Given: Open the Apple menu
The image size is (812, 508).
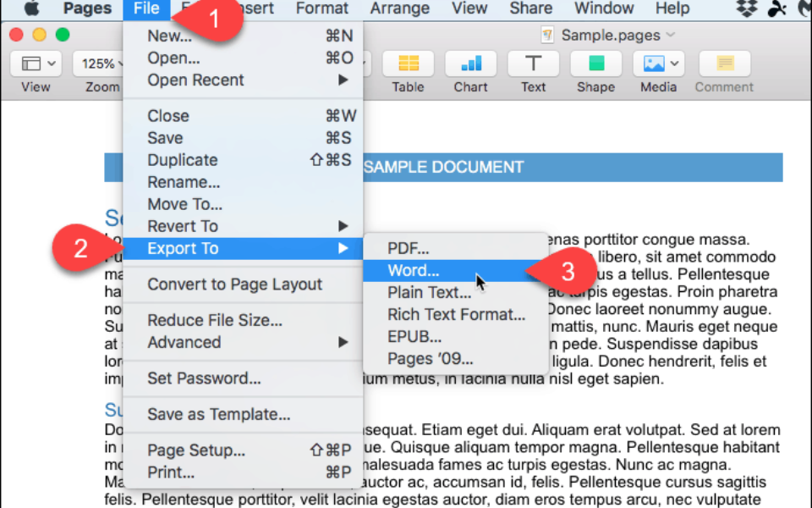Looking at the screenshot, I should 31,8.
